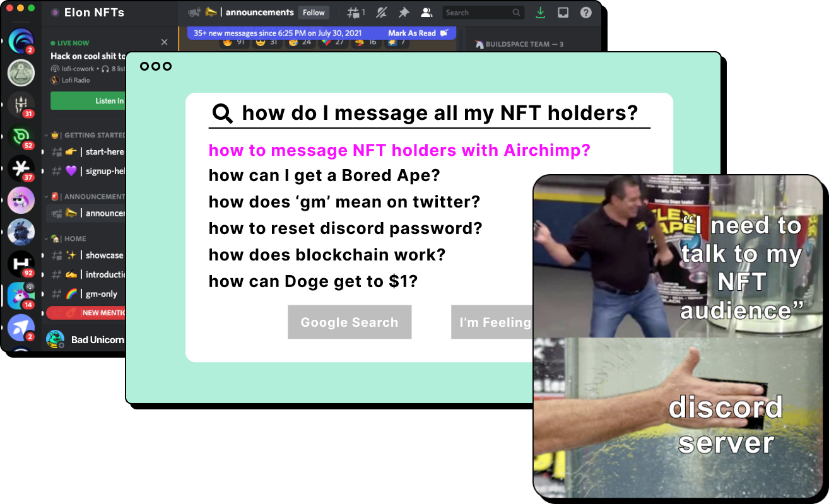This screenshot has width=829, height=504.
Task: Dismiss the Live Now card with X
Action: pyautogui.click(x=165, y=42)
